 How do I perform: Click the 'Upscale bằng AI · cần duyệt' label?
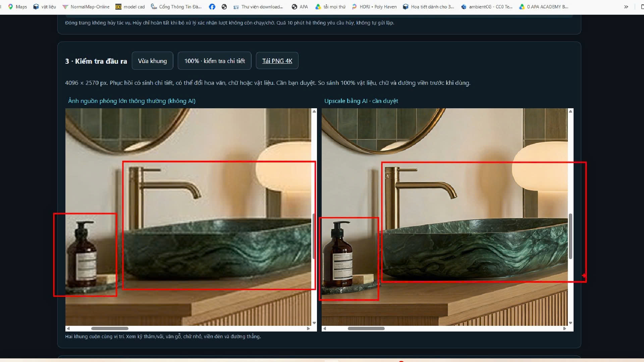coord(361,101)
